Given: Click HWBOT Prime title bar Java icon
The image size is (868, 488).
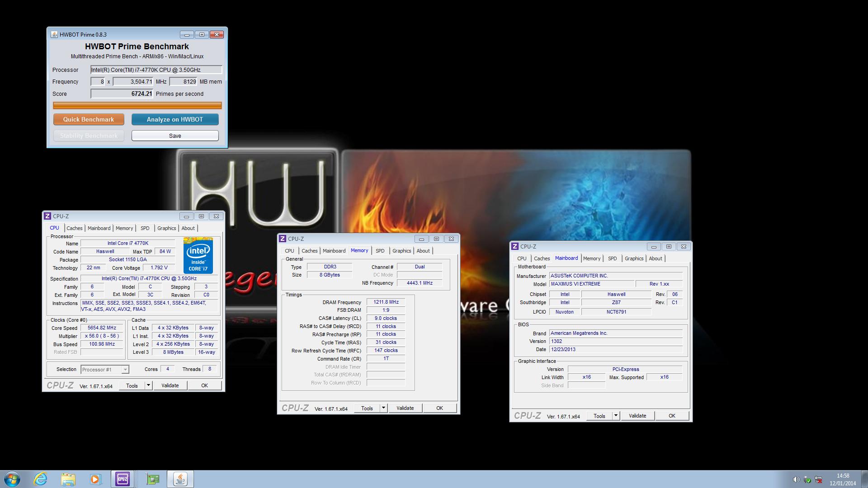Looking at the screenshot, I should tap(54, 34).
